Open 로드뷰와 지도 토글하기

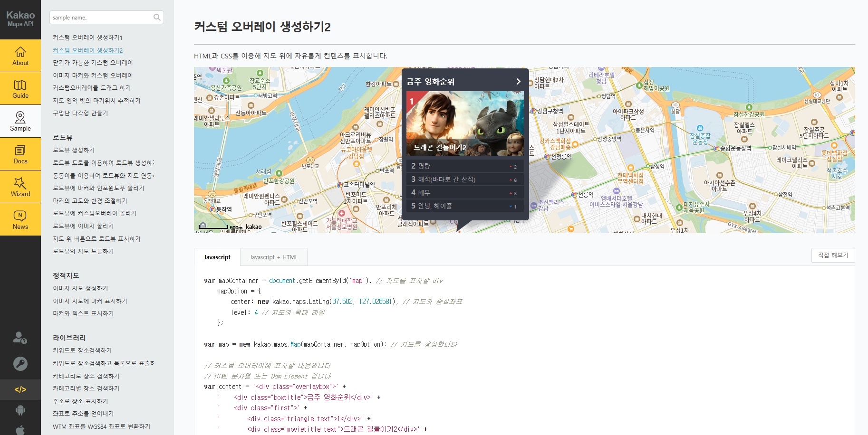click(x=83, y=251)
